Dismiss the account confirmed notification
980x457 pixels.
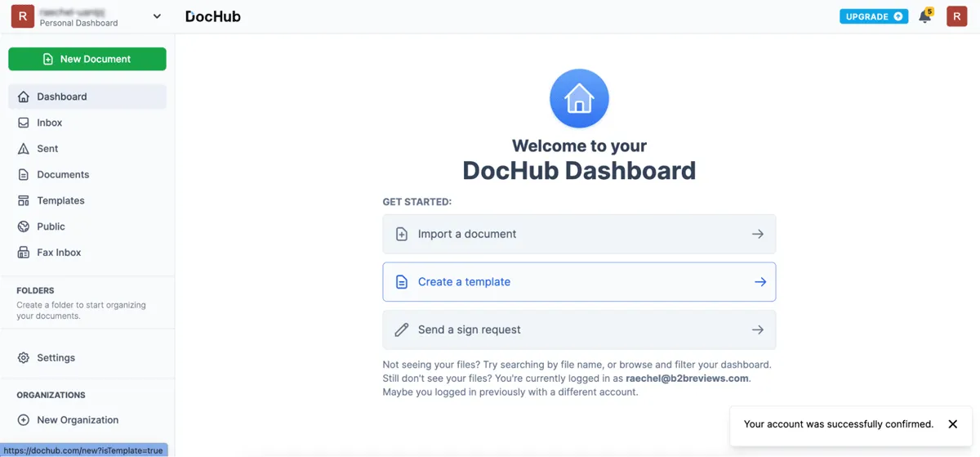[x=953, y=424]
